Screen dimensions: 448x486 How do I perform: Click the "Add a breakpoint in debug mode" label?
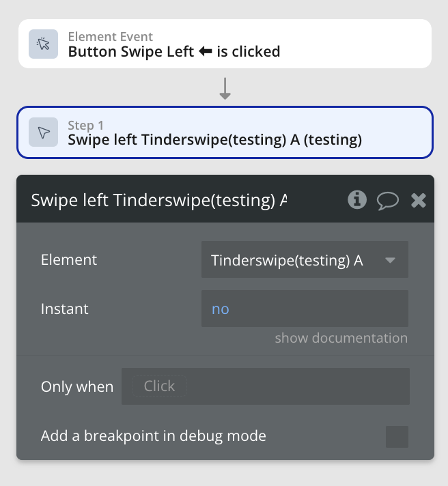[154, 435]
